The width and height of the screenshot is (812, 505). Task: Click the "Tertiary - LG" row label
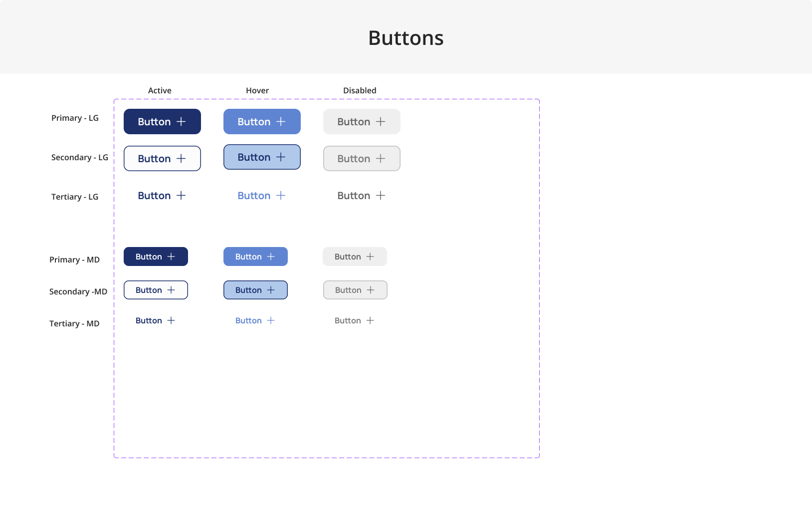75,197
